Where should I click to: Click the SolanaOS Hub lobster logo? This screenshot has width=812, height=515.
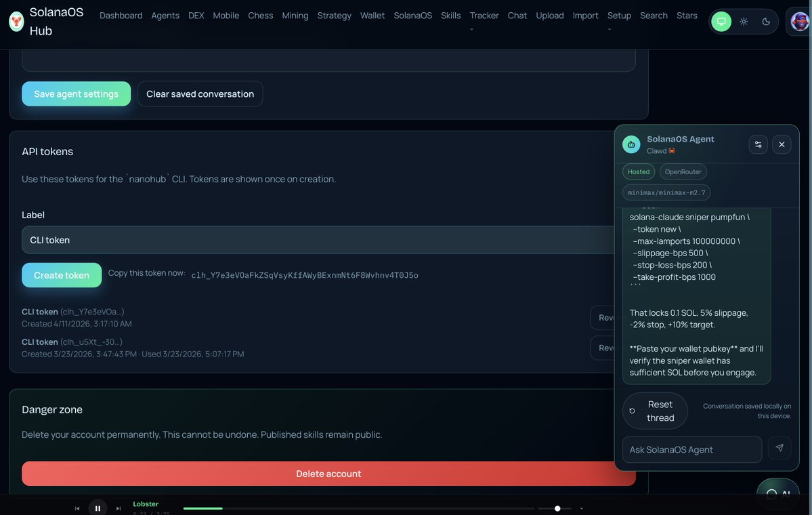click(x=16, y=22)
